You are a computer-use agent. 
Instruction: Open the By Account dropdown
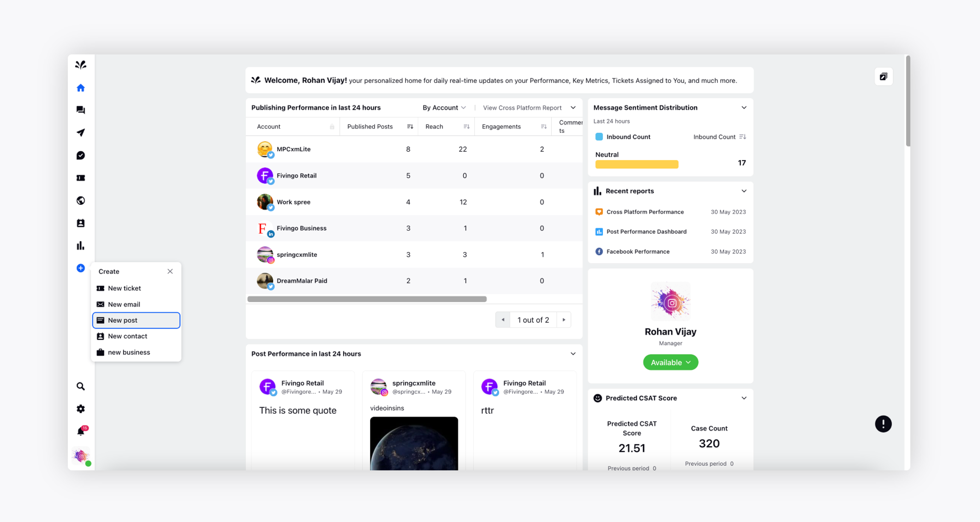[x=444, y=108]
